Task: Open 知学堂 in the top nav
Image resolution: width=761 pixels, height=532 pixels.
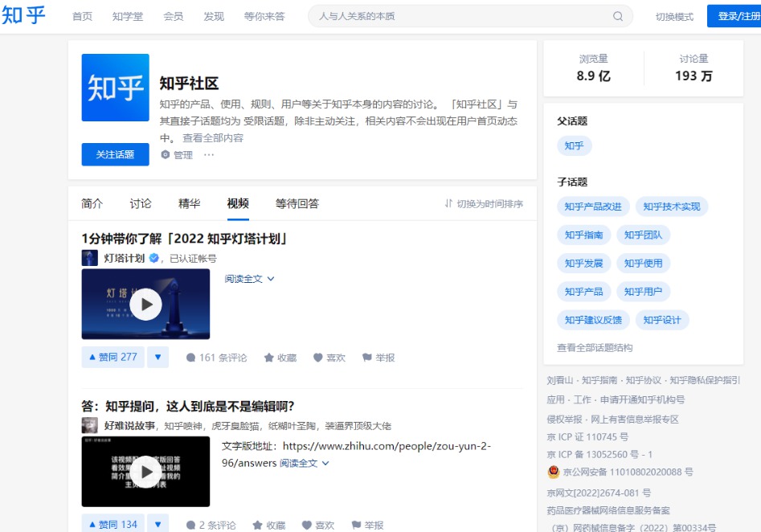Action: [128, 17]
